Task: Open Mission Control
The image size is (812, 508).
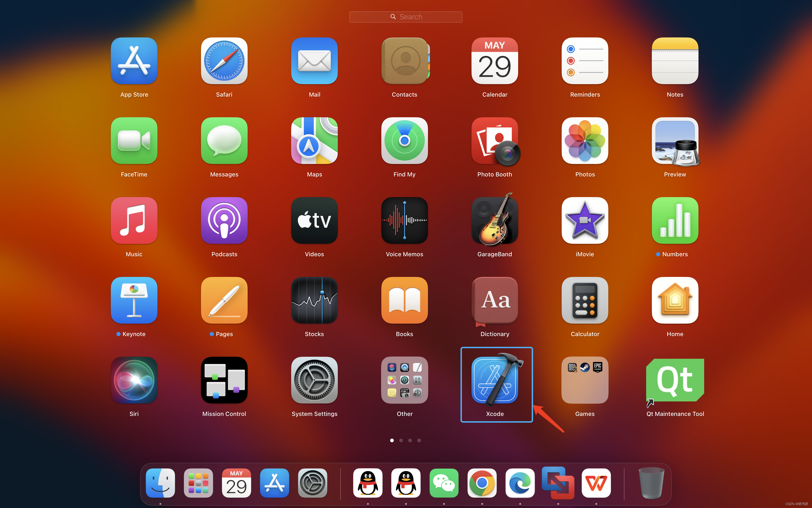Action: coord(224,380)
